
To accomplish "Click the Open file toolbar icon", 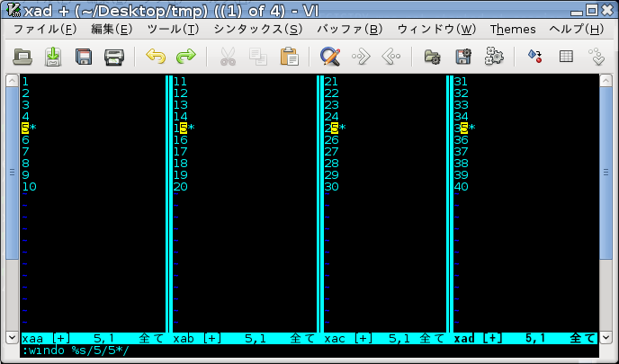I will (x=22, y=57).
